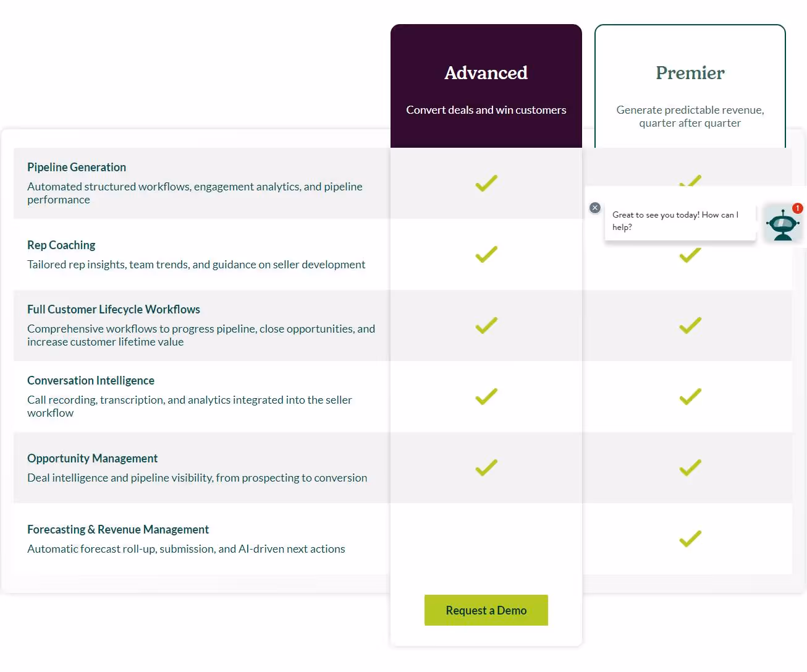Click the Premier checkmark for Conversation Intelligence
Viewport: 807px width, 672px height.
(x=690, y=396)
